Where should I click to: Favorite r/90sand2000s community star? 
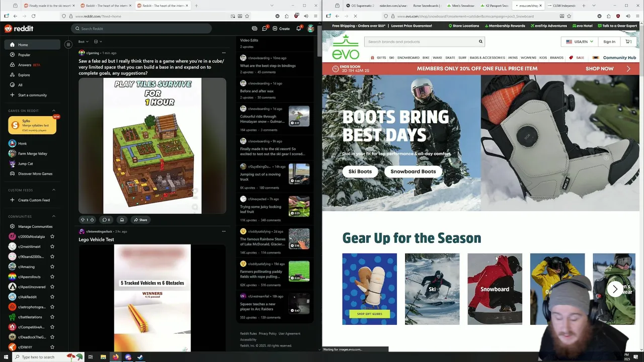pyautogui.click(x=52, y=256)
